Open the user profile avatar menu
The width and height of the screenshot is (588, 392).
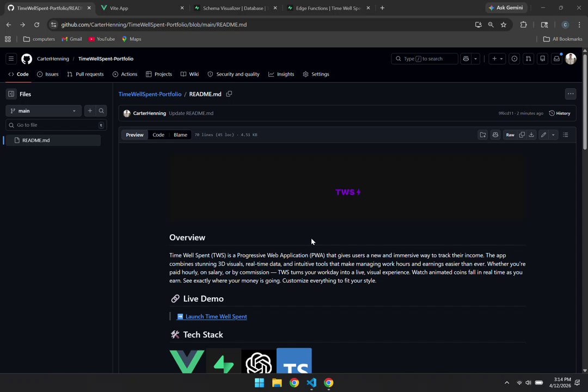pos(571,59)
